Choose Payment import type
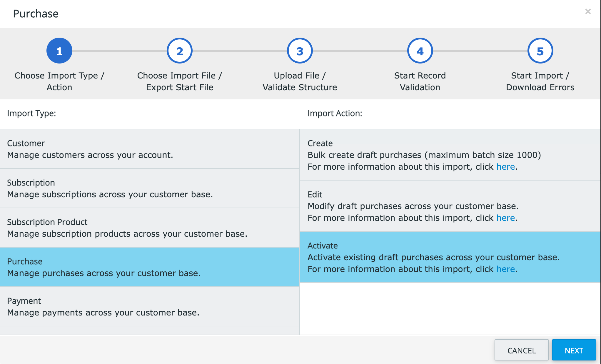Viewport: 601px width, 364px height. pyautogui.click(x=150, y=307)
